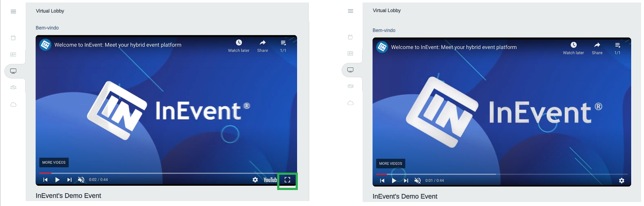Play the left video
The height and width of the screenshot is (206, 644).
(57, 180)
